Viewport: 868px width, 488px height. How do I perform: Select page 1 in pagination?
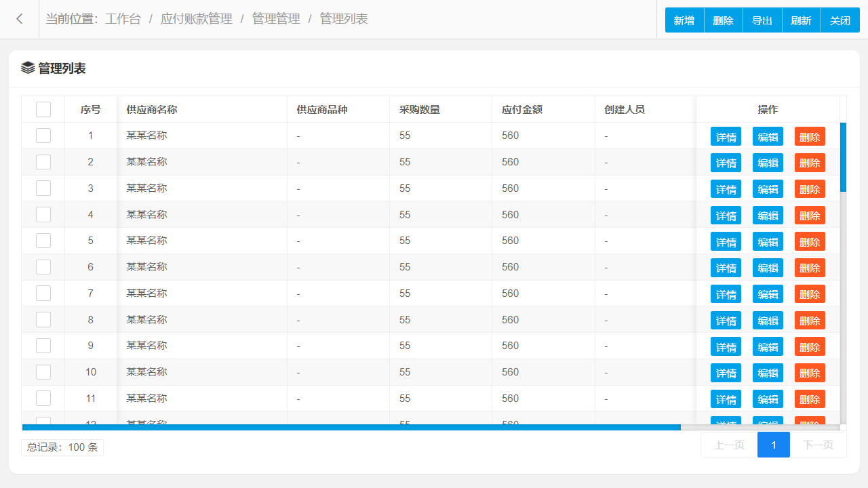[774, 445]
